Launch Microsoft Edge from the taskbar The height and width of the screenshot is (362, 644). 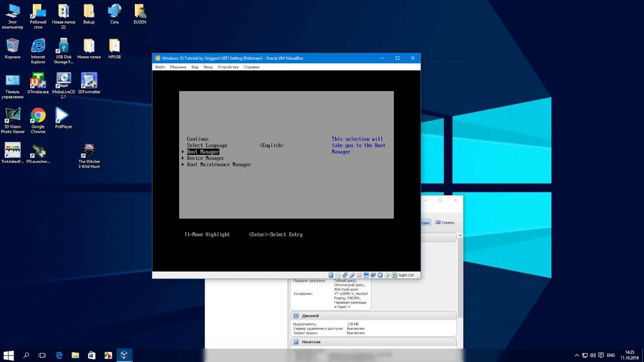pyautogui.click(x=59, y=355)
